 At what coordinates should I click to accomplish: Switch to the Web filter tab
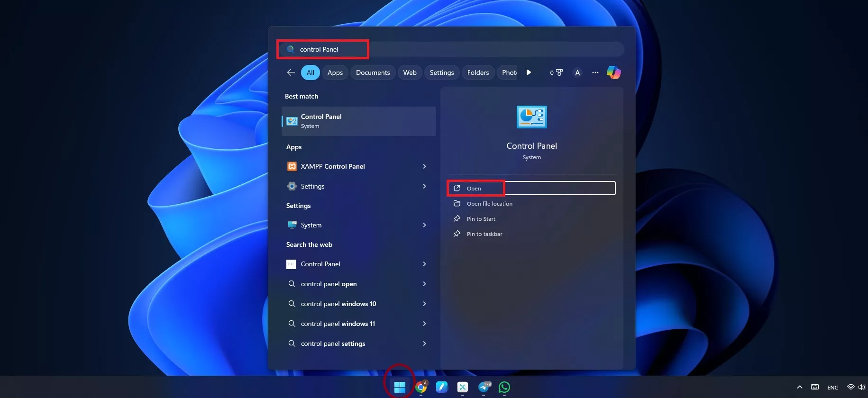(410, 72)
